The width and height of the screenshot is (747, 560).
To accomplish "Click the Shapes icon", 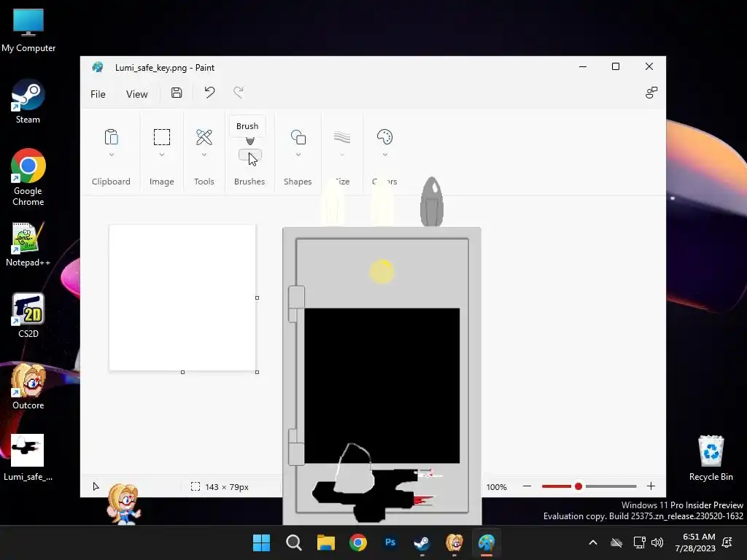I will tap(298, 137).
